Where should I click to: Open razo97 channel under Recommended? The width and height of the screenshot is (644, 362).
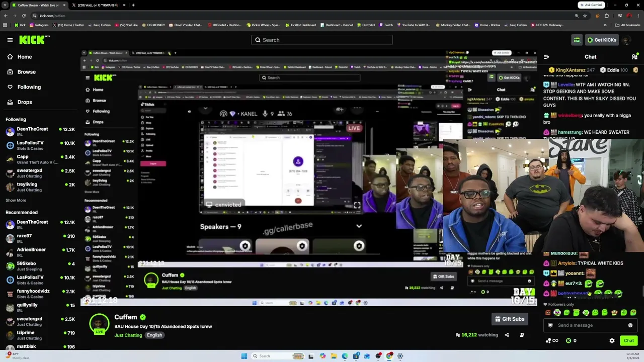40,238
